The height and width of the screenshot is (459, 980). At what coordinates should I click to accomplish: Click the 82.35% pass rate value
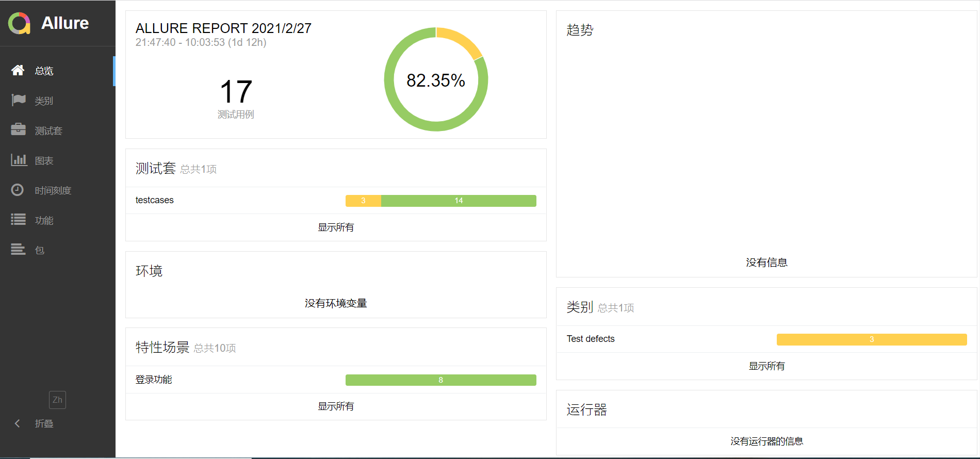pos(436,80)
